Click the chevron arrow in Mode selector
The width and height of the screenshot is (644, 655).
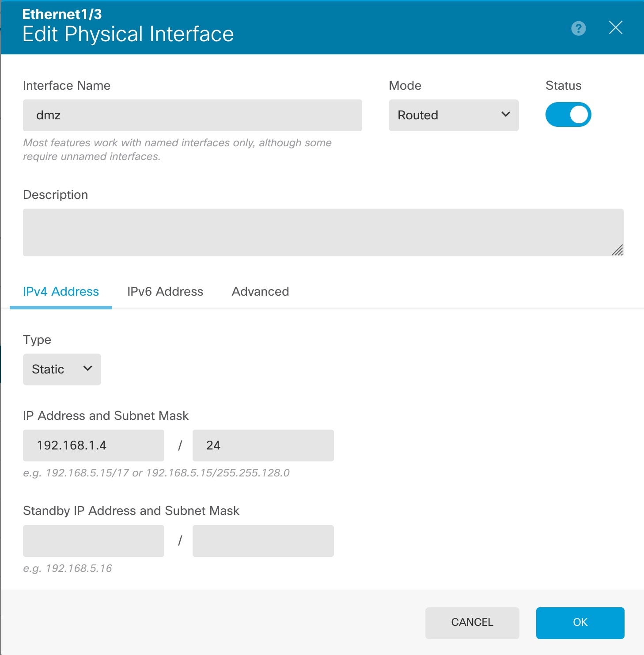coord(506,114)
